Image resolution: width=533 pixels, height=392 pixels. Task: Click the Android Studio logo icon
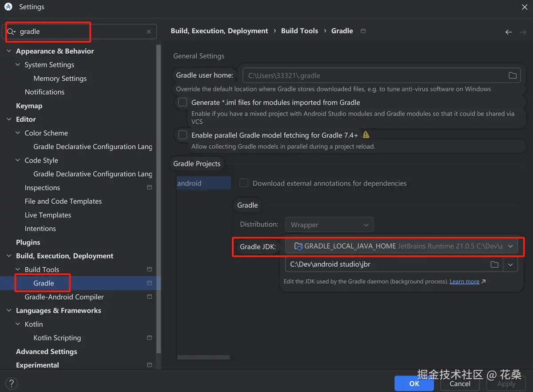click(x=8, y=7)
